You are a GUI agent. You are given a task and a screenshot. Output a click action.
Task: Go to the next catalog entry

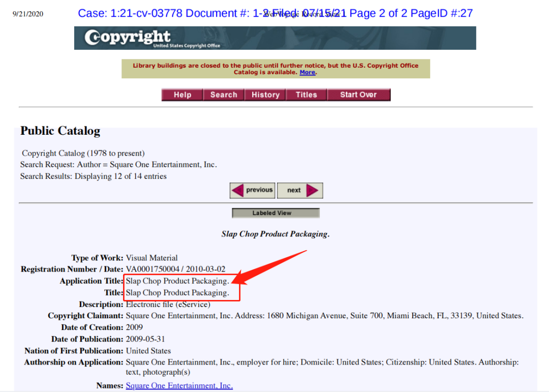tap(300, 190)
